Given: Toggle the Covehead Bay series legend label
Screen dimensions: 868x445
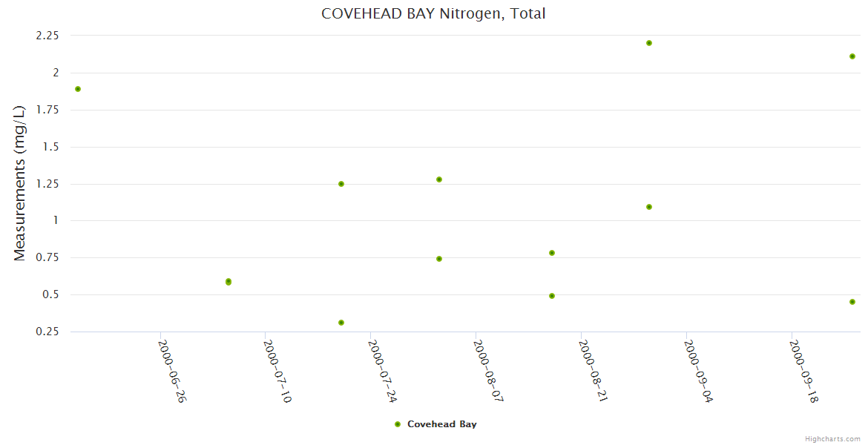Looking at the screenshot, I should (x=441, y=424).
